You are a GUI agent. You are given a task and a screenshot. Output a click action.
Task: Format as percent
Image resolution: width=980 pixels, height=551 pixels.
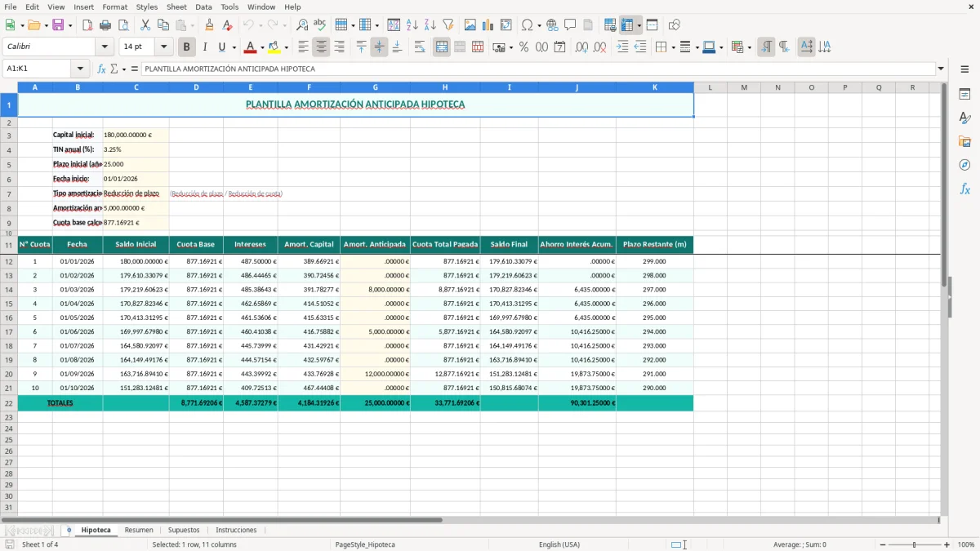coord(523,47)
